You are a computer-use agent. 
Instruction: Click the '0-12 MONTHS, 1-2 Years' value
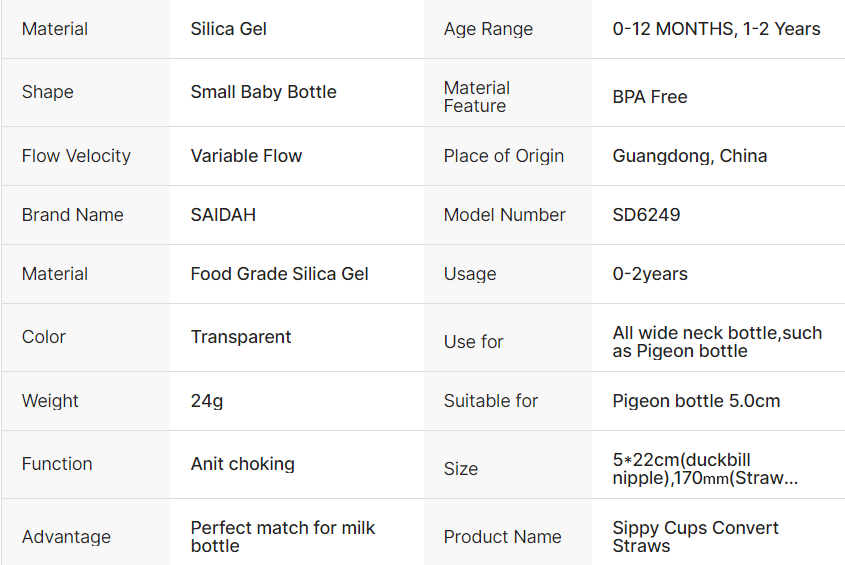click(716, 29)
